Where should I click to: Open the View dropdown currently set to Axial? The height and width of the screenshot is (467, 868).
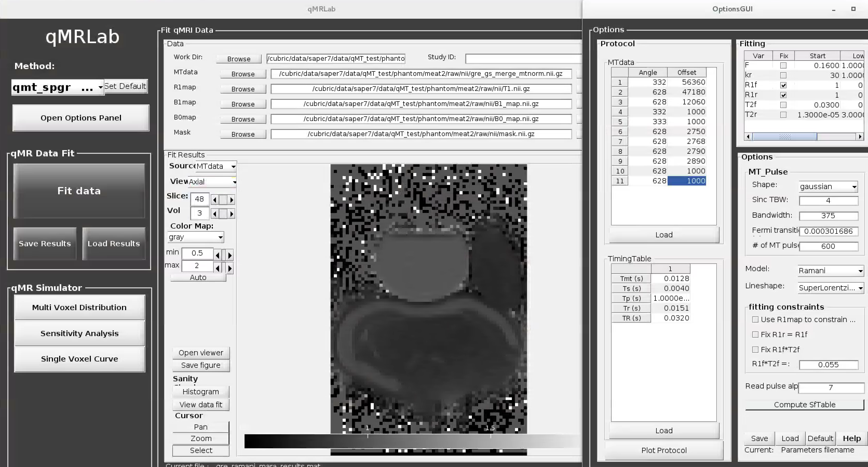click(x=234, y=182)
